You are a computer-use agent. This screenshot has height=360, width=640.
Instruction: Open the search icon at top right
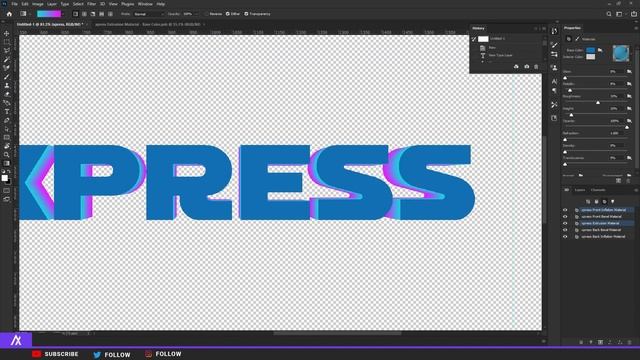(x=609, y=14)
